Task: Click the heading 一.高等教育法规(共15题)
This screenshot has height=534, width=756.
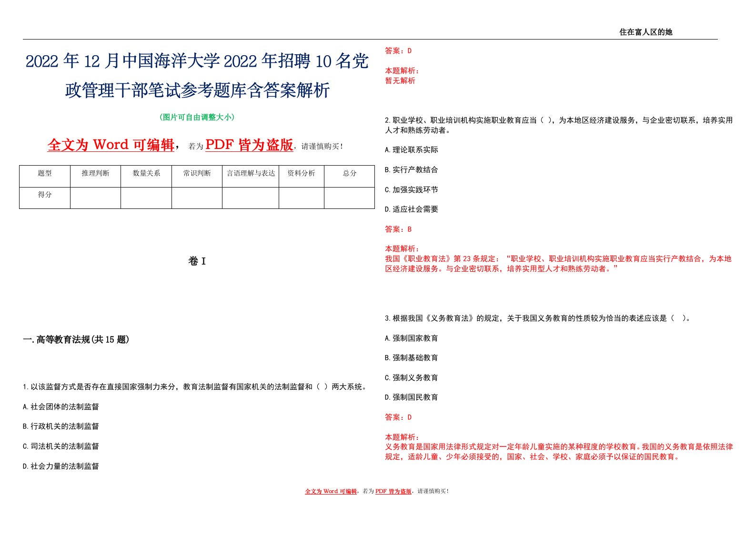Action: (x=76, y=339)
